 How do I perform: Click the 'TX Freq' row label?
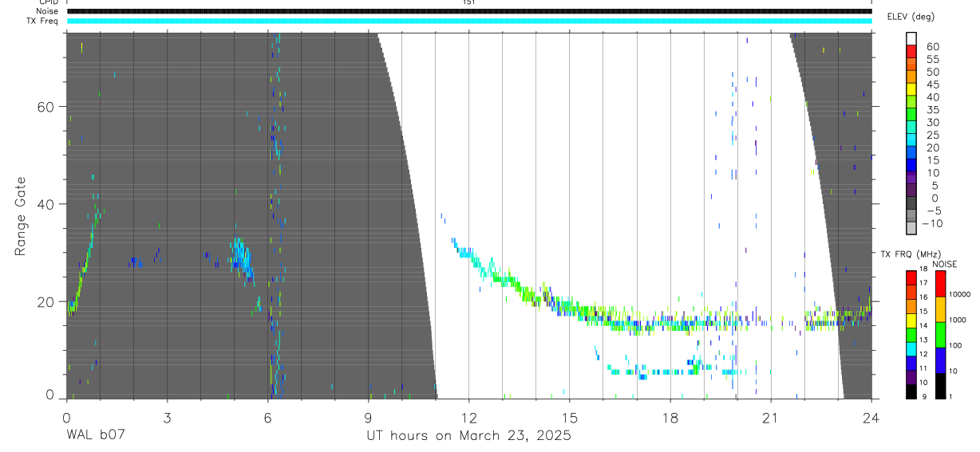click(43, 21)
